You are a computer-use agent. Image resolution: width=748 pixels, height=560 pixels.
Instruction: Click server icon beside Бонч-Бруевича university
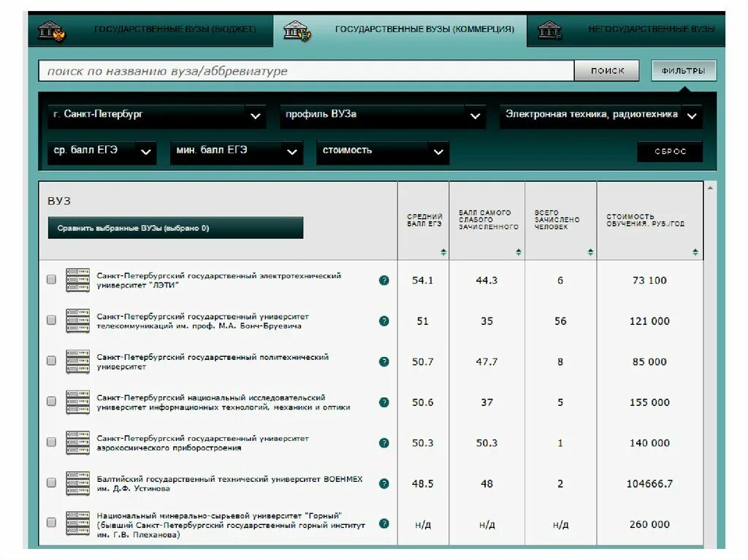77,321
